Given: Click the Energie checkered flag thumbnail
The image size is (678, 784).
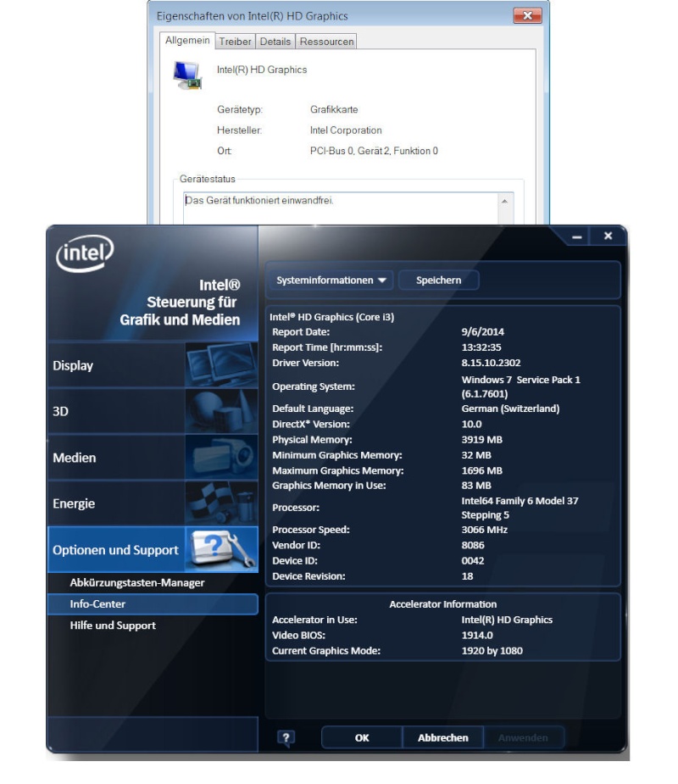Looking at the screenshot, I should click(x=221, y=503).
